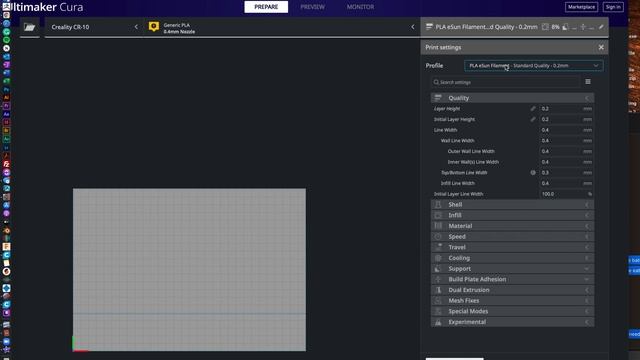Screen dimensions: 640x360
Task: Expand the Infill settings section
Action: (587, 215)
